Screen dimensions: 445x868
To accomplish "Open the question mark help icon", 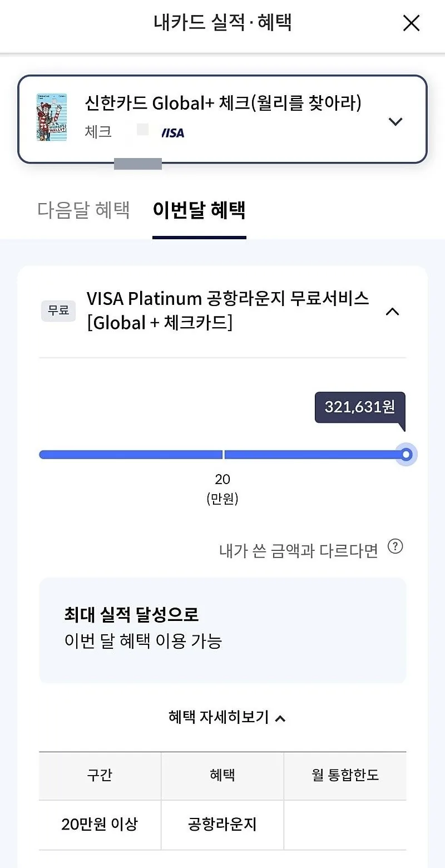I will pyautogui.click(x=395, y=546).
